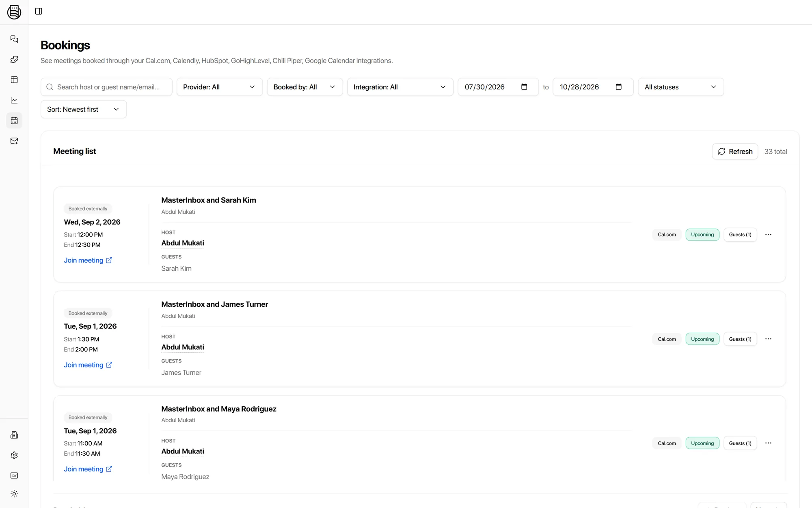Viewport: 812px width, 508px height.
Task: Click title "MasterInbox and Maya Rodriguez"
Action: tap(219, 409)
